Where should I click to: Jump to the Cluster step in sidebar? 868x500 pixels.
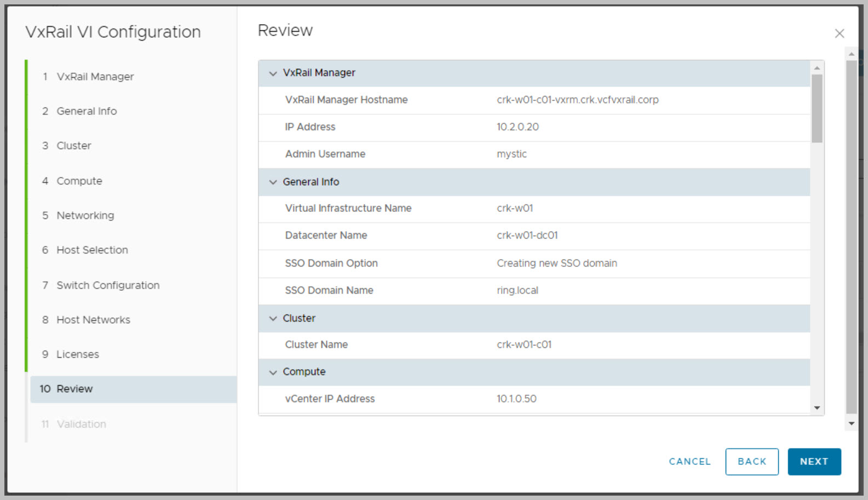[x=74, y=146]
